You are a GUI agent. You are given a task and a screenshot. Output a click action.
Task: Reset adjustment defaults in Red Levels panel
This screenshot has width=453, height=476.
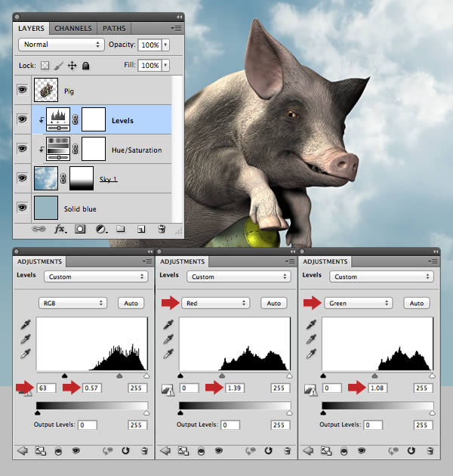(x=268, y=451)
